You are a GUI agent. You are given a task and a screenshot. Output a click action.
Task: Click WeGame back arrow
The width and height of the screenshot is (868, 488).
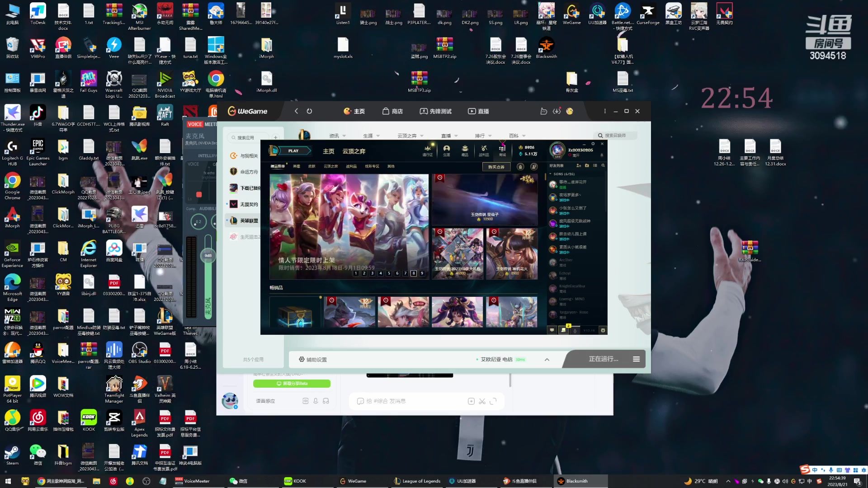click(296, 111)
